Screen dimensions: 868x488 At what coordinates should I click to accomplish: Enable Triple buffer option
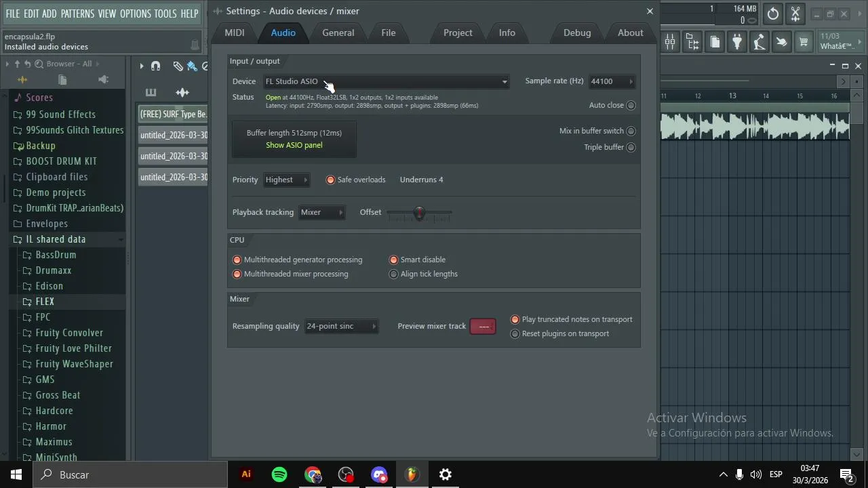631,147
